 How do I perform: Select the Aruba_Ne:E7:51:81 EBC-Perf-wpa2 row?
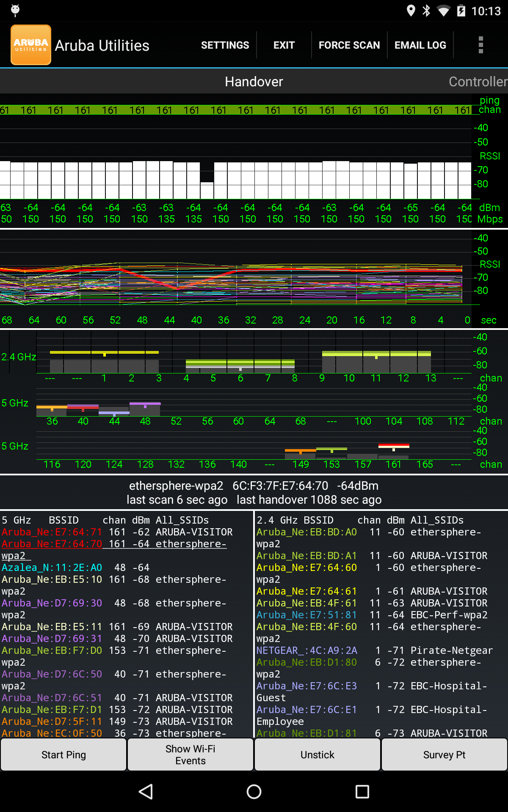[372, 615]
